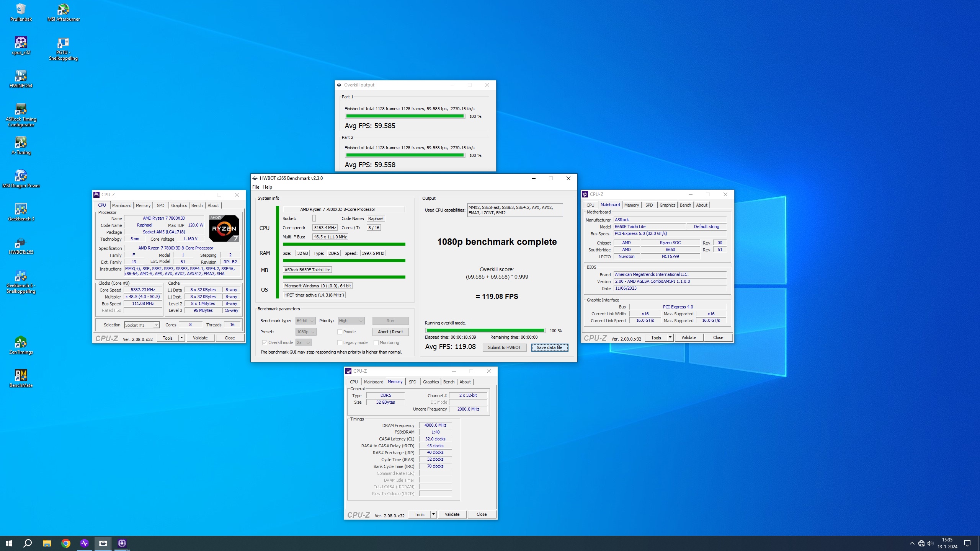Open the Prullenbak recycle bin icon
Viewport: 980px width, 551px height.
coord(21,12)
